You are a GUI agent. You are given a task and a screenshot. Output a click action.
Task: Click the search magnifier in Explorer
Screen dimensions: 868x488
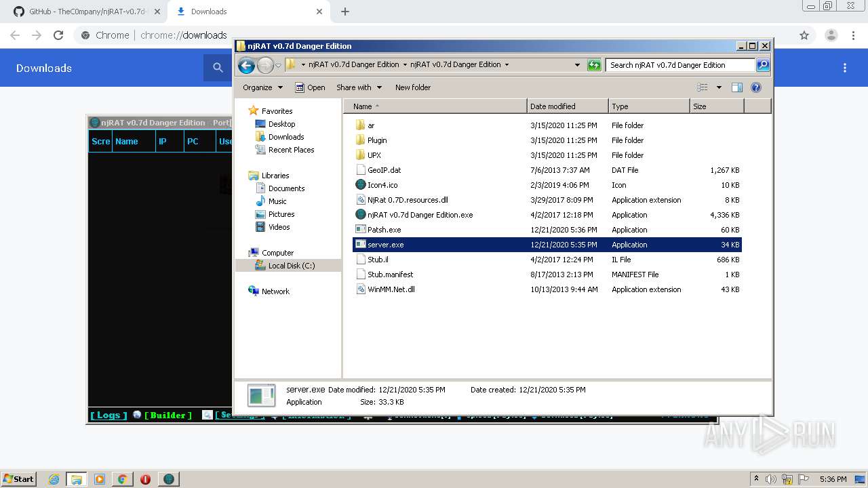click(x=763, y=65)
